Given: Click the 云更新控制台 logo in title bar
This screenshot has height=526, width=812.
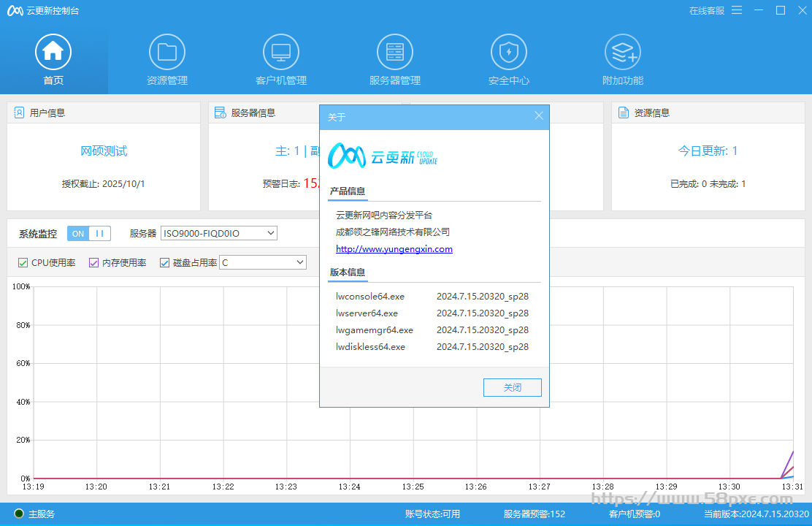Looking at the screenshot, I should click(15, 10).
